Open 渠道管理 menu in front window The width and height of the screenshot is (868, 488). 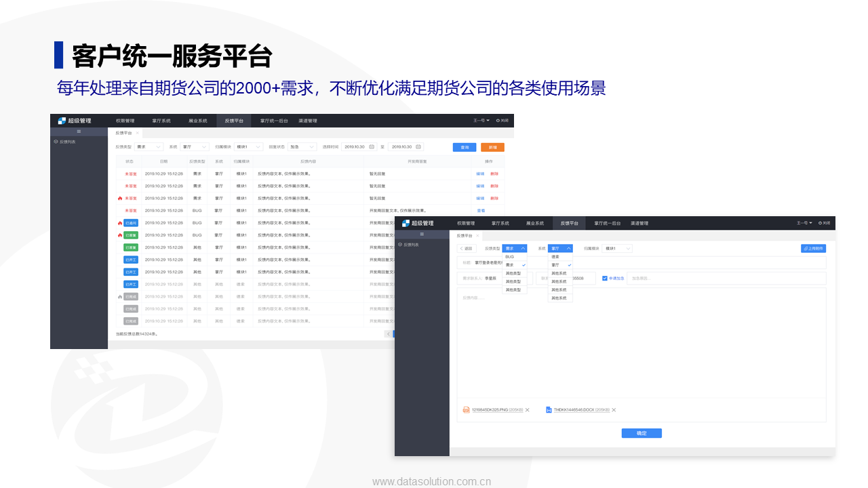[639, 223]
